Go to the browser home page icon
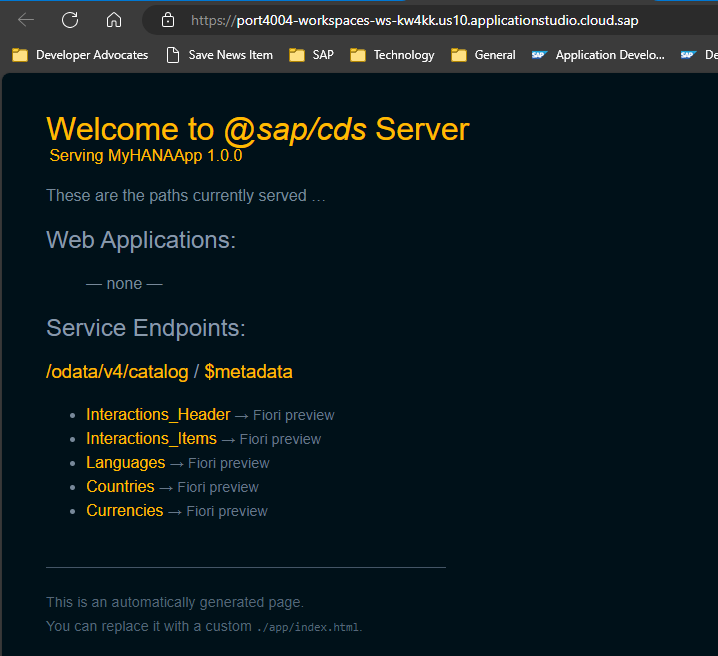 [x=114, y=20]
